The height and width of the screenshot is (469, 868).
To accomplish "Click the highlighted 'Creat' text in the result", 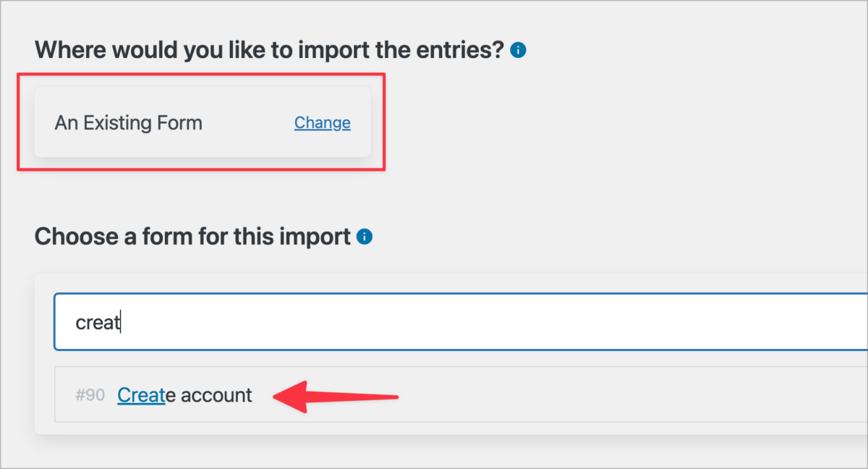I will pos(142,394).
